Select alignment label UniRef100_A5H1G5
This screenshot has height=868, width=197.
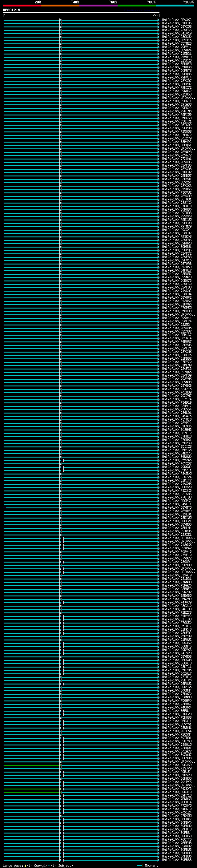tap(177, 450)
